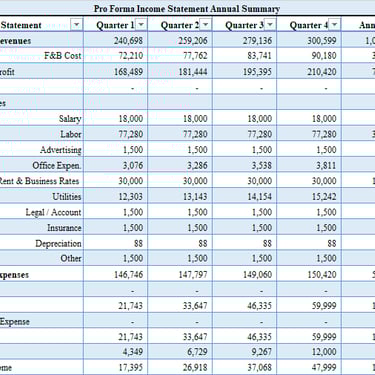Click Office Expen. value 3,076
This screenshot has width=375, height=375.
tap(133, 165)
